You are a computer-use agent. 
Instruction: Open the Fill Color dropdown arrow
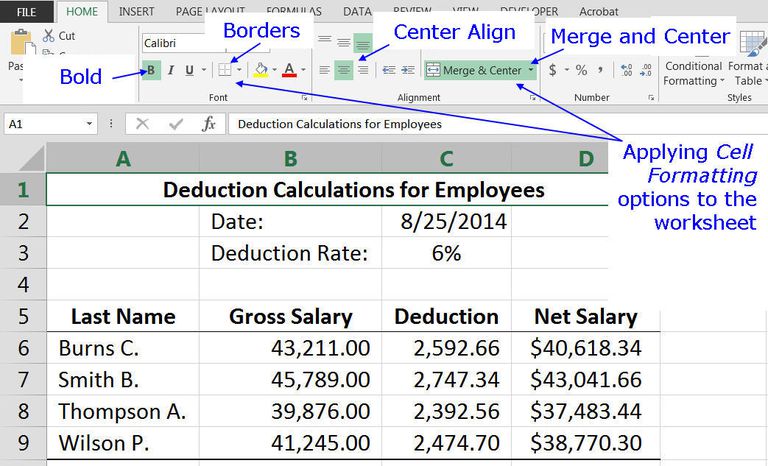coord(274,70)
